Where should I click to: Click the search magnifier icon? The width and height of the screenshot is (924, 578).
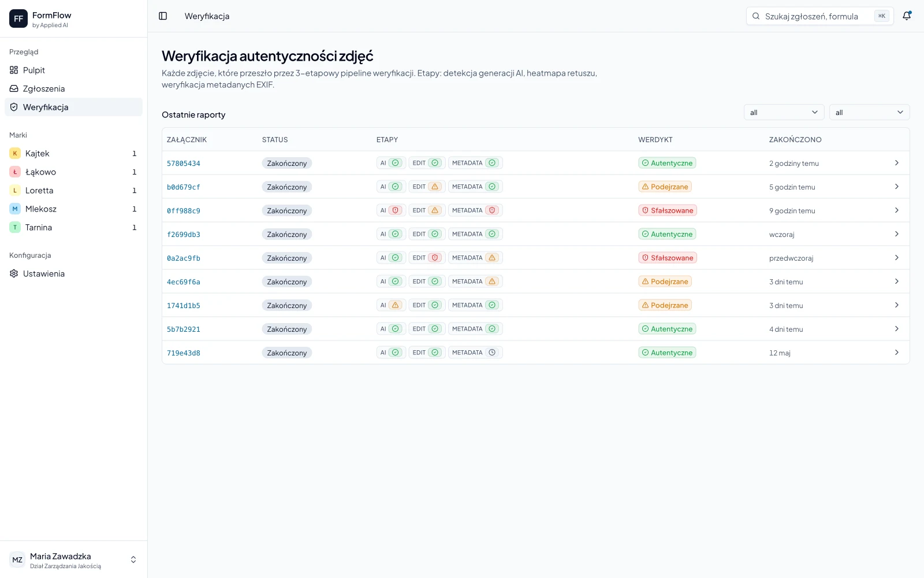click(x=756, y=16)
